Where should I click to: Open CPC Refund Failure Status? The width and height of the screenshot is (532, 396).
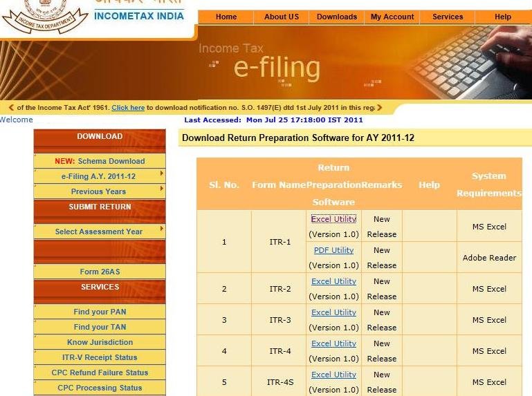tap(100, 373)
